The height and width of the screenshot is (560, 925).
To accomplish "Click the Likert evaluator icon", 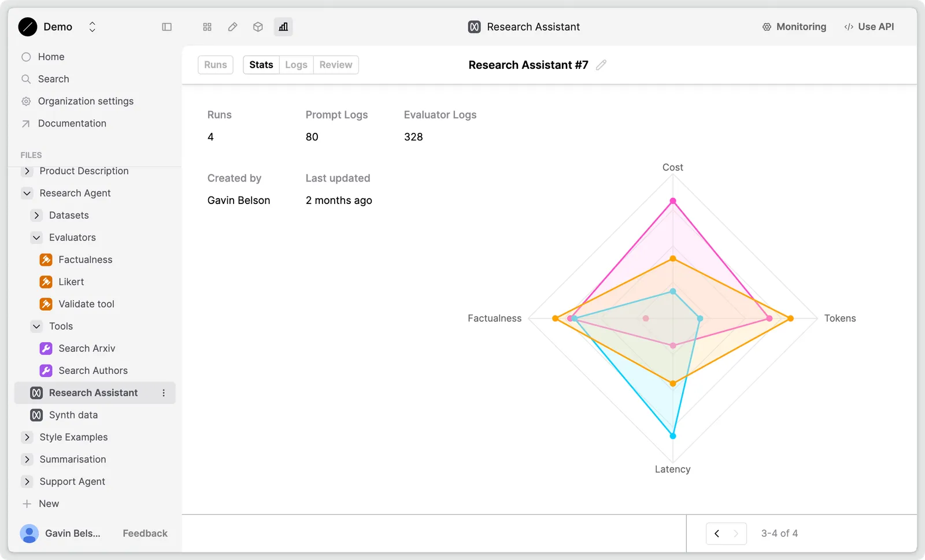I will (x=46, y=282).
